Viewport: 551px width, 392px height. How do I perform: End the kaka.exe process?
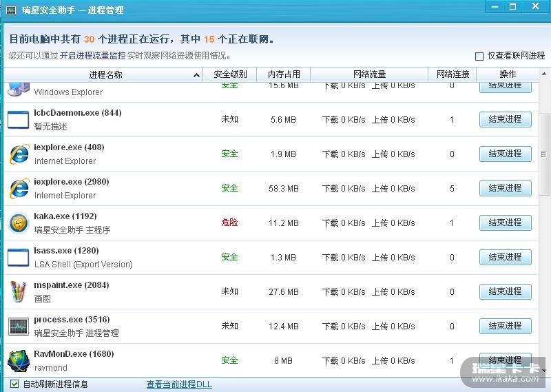click(x=506, y=223)
